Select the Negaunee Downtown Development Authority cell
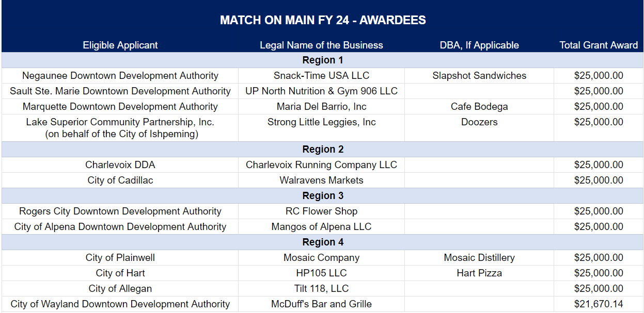This screenshot has width=644, height=313. (x=120, y=76)
